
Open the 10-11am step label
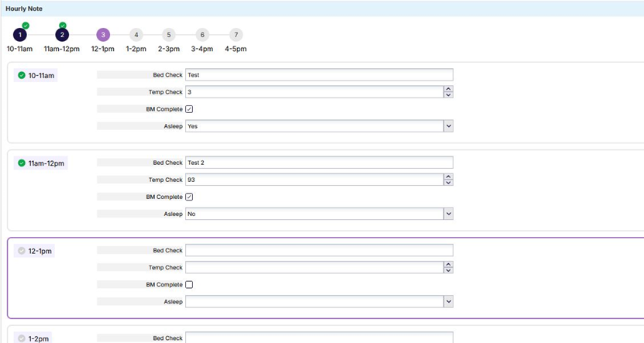(x=19, y=49)
